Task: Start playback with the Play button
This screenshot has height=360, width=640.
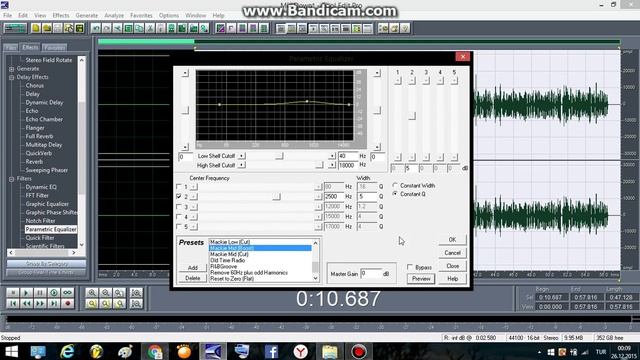Action: [26, 293]
